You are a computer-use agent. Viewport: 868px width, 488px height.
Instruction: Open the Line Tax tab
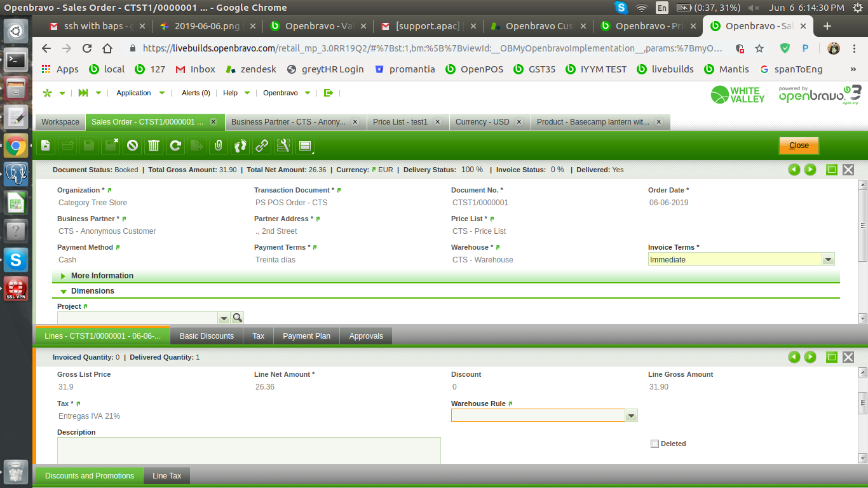tap(166, 476)
